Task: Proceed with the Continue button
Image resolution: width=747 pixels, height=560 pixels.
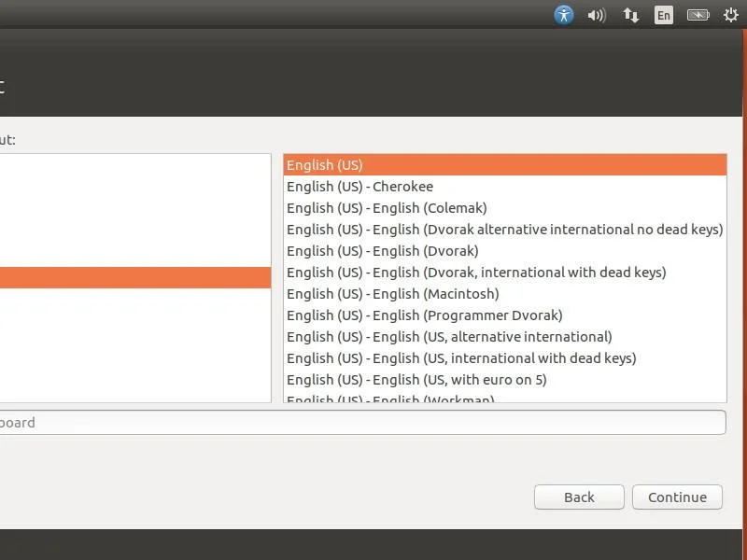Action: pos(677,497)
